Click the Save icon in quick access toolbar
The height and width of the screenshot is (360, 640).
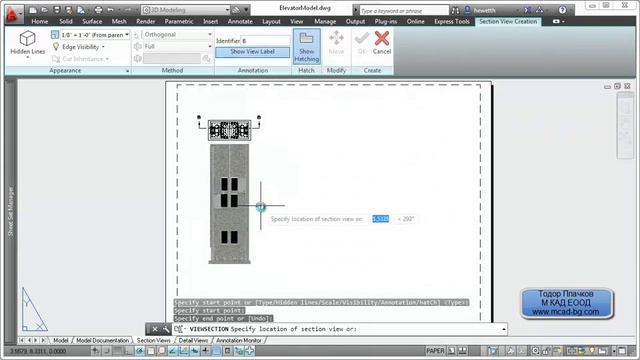pos(57,10)
